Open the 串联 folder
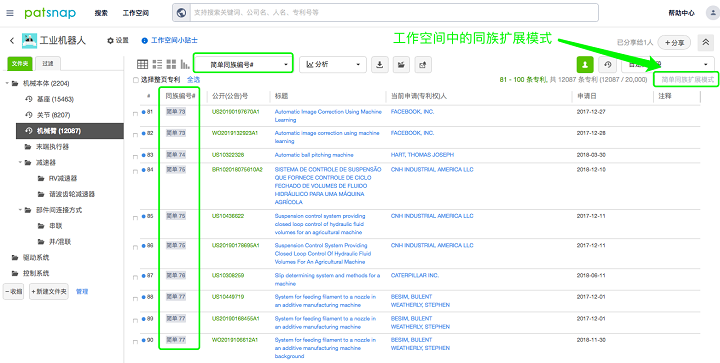 [50, 226]
